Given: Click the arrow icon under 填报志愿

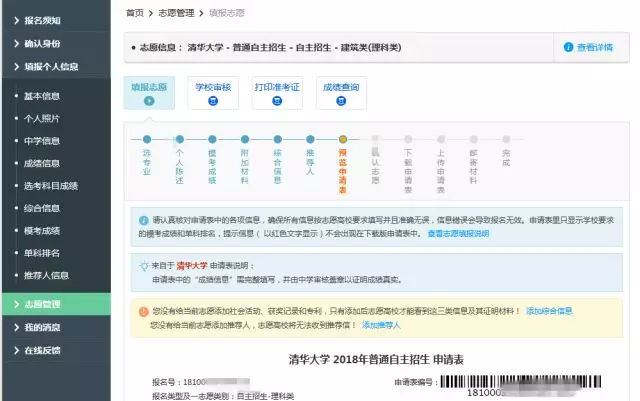Looking at the screenshot, I should click(149, 101).
